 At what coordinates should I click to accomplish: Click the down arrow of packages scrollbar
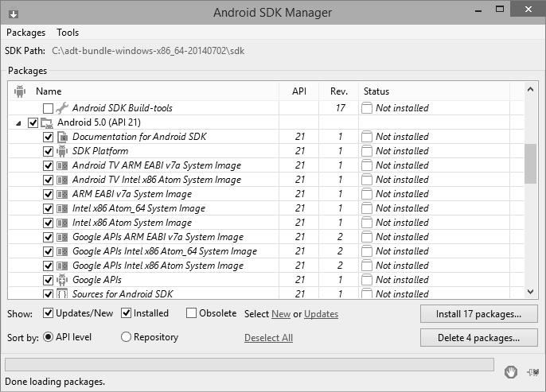pos(531,293)
